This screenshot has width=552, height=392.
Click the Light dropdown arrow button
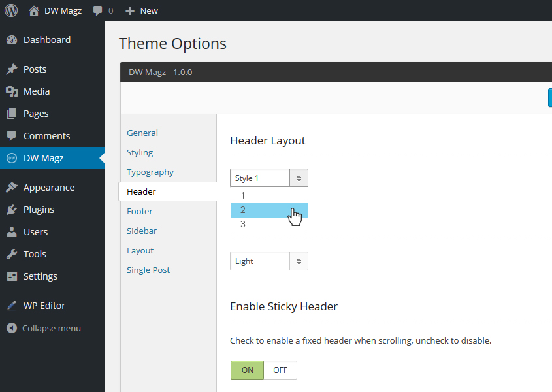pos(299,261)
